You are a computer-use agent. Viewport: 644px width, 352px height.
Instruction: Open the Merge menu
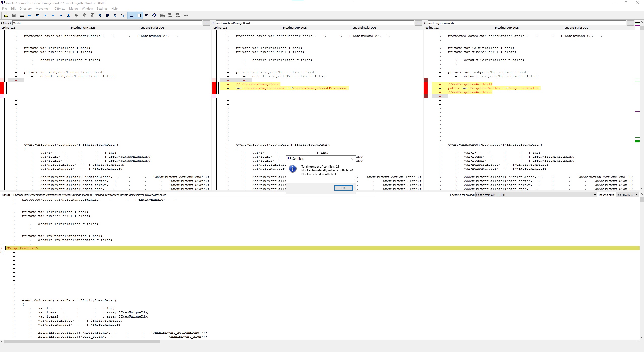coord(73,9)
